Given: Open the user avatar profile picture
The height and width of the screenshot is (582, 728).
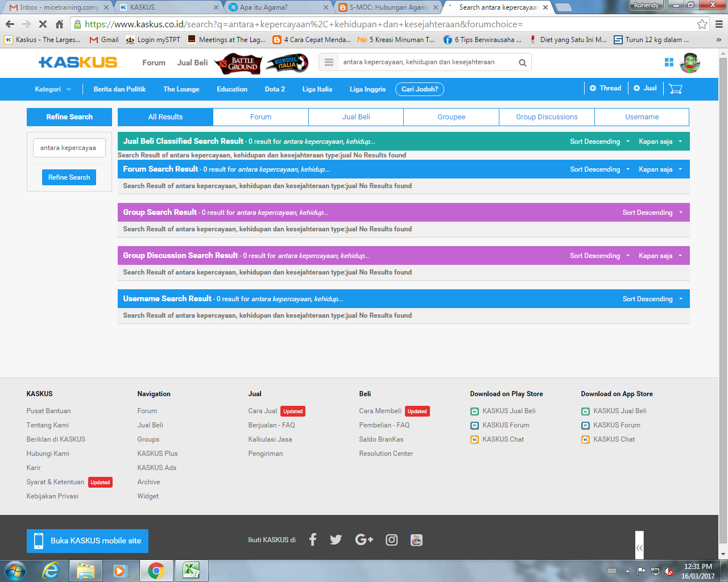Looking at the screenshot, I should click(690, 63).
